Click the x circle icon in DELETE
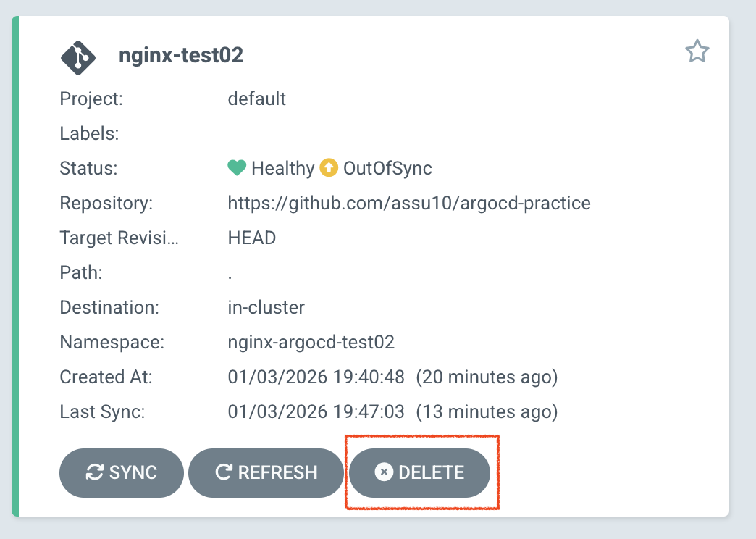 click(x=384, y=473)
